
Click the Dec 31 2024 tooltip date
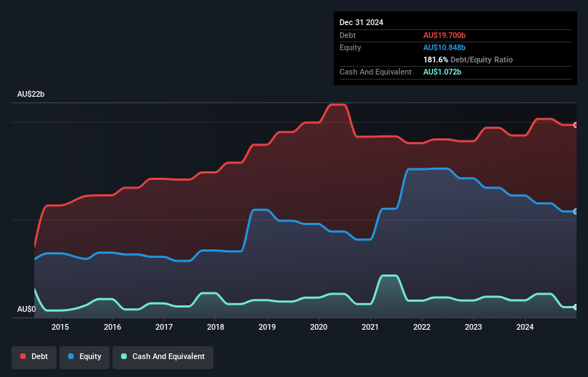tap(361, 22)
